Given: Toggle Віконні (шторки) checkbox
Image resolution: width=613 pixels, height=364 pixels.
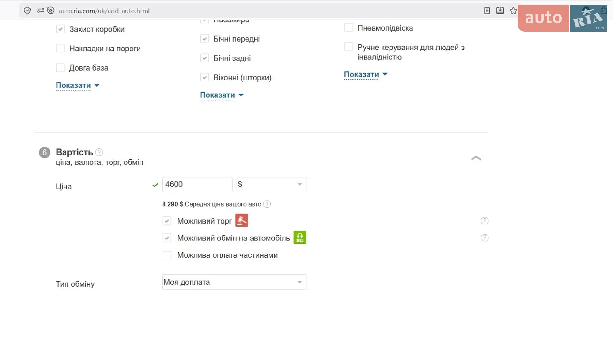Looking at the screenshot, I should coord(204,77).
